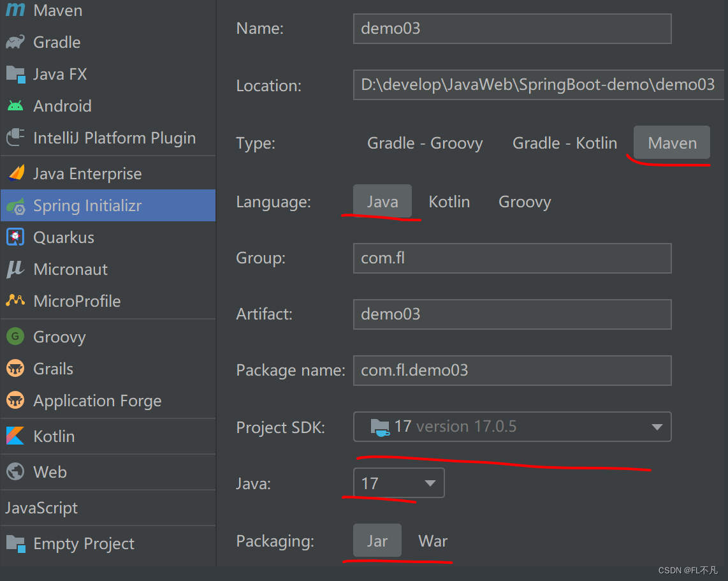Select the Application Forge generator

click(x=16, y=401)
